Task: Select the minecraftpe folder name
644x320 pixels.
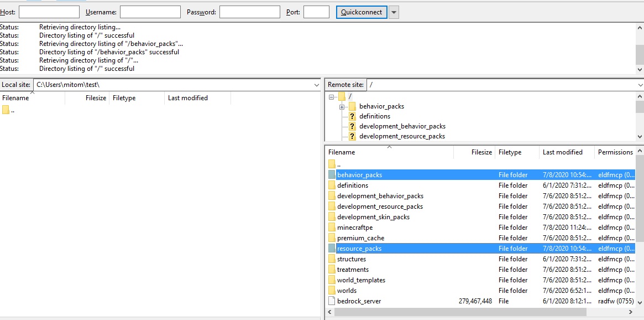Action: pyautogui.click(x=355, y=228)
